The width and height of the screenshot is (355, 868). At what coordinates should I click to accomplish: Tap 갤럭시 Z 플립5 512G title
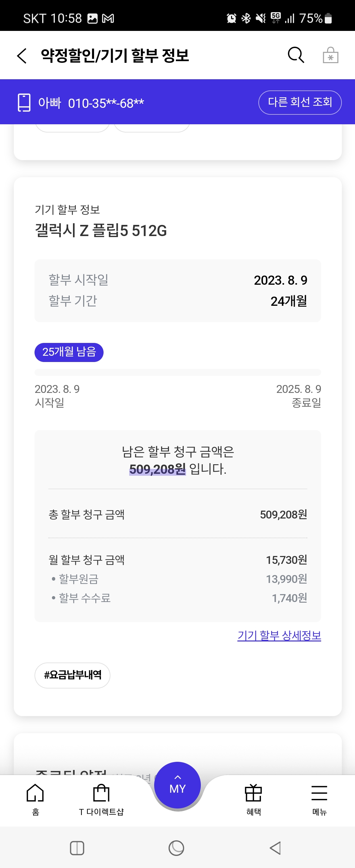click(101, 231)
